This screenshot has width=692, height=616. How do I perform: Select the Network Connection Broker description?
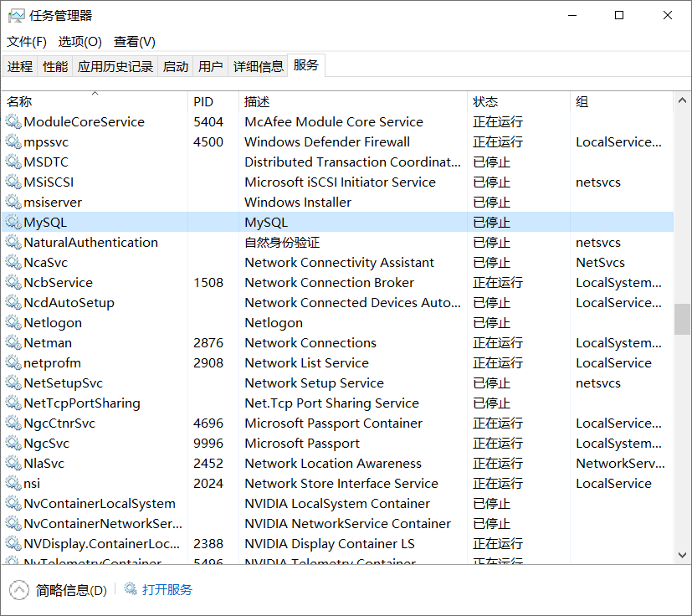329,282
